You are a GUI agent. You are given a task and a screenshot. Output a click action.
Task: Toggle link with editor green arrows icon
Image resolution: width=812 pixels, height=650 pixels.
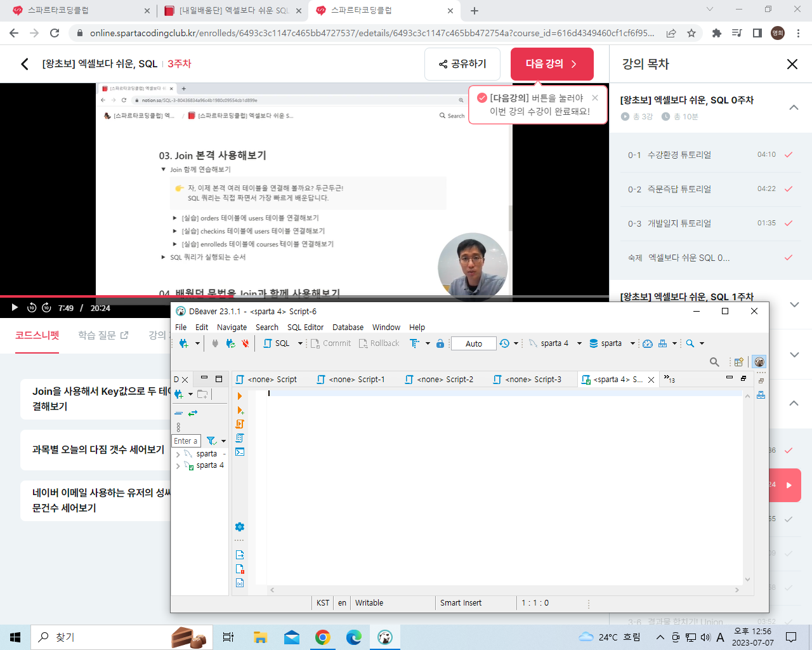click(193, 413)
